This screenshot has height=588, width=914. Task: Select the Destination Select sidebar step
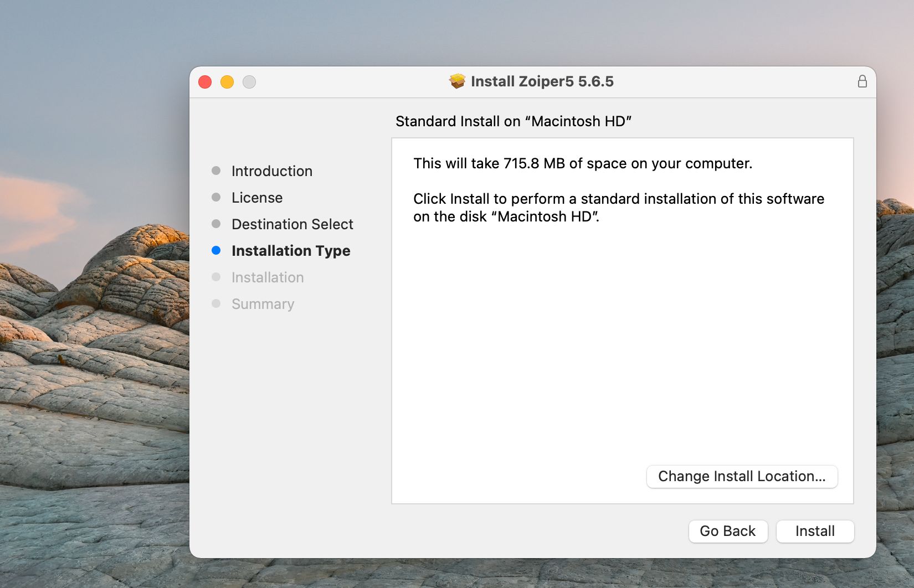[x=292, y=224]
